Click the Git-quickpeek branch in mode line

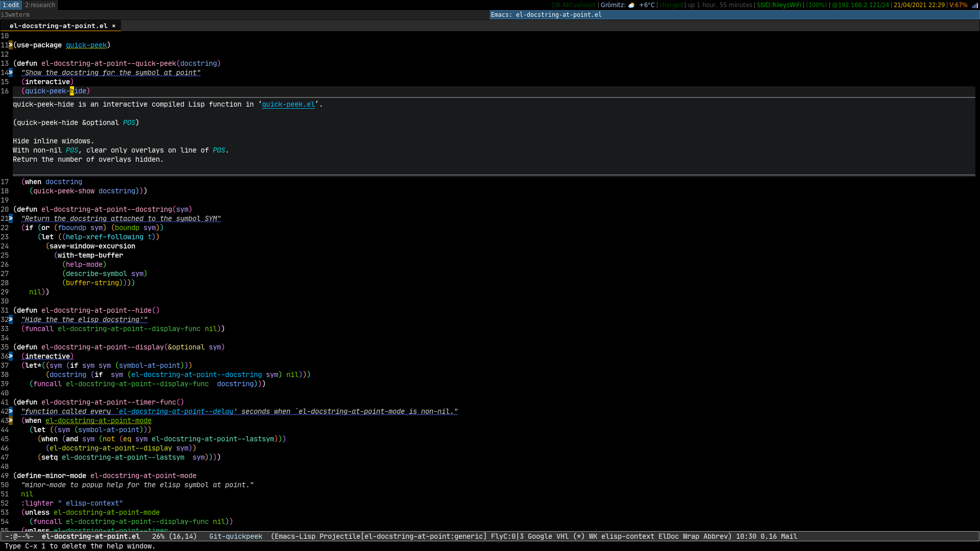(235, 537)
